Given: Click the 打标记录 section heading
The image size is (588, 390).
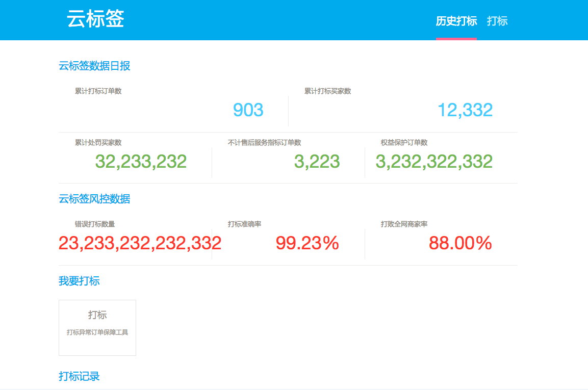Looking at the screenshot, I should pyautogui.click(x=80, y=376).
